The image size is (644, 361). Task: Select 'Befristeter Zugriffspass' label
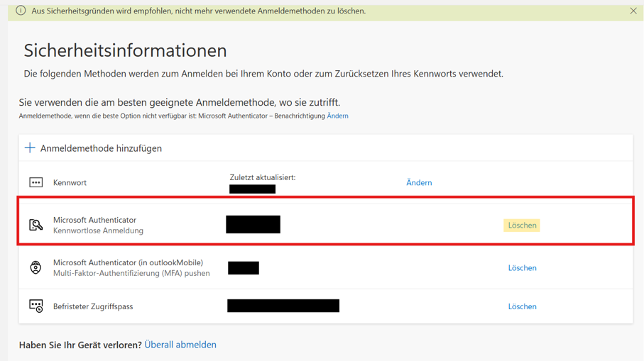tap(93, 306)
